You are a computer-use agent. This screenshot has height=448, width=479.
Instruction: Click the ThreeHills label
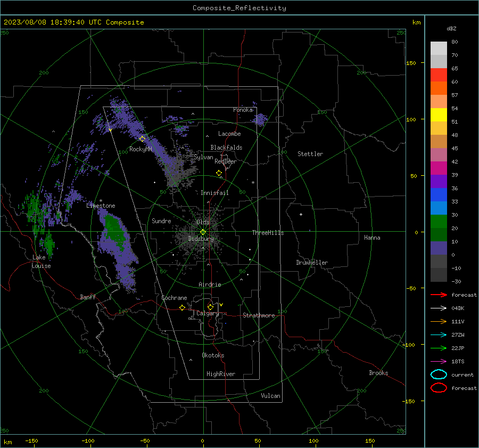[268, 233]
